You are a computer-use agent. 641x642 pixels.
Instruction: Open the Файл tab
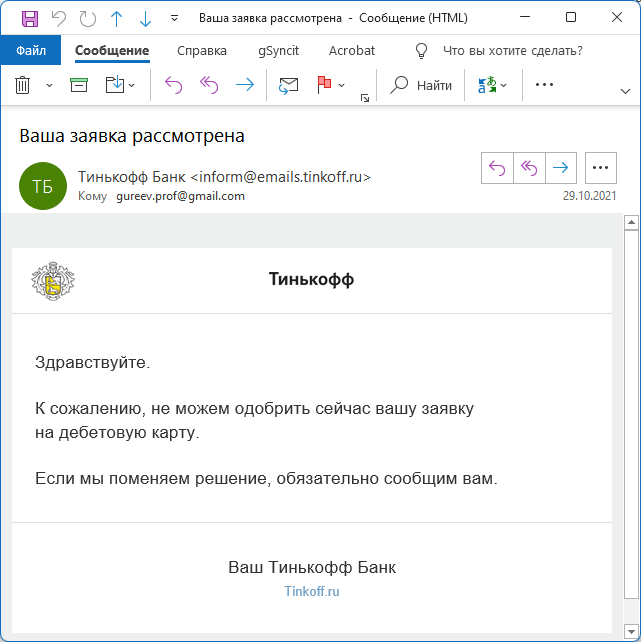pos(31,50)
